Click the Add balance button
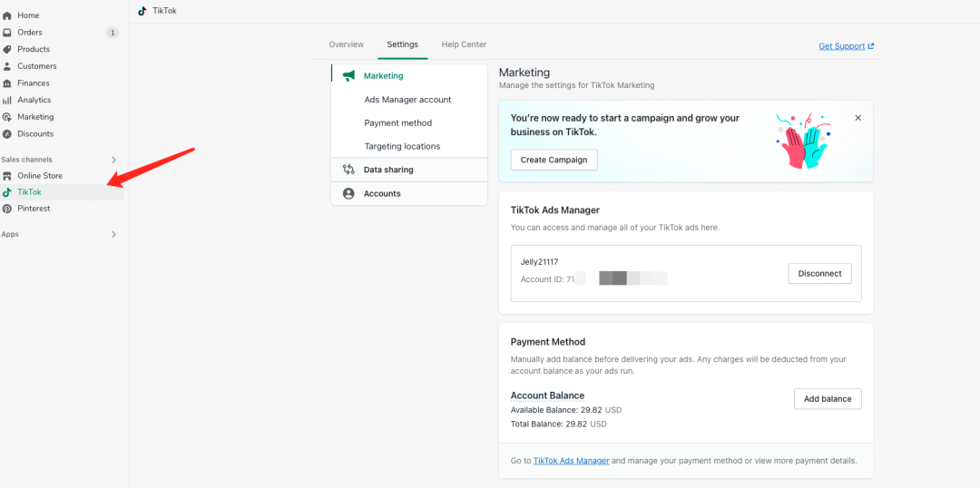980x488 pixels. tap(827, 399)
